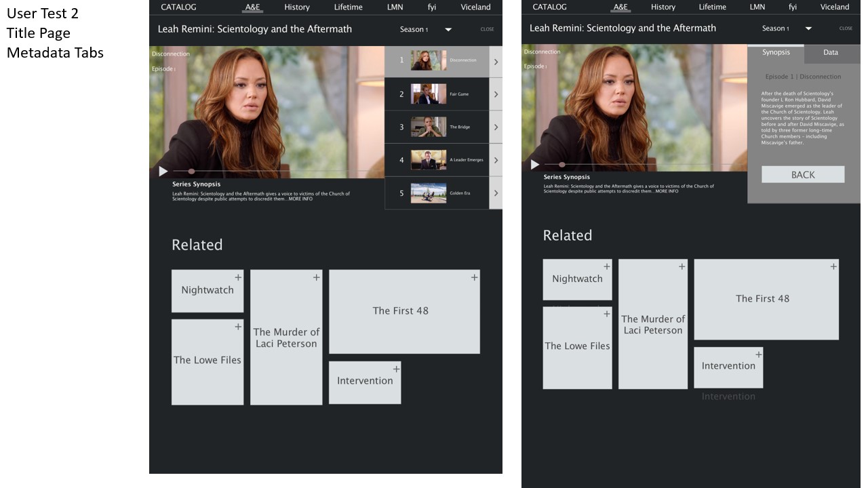Viewport: 868px width, 488px height.
Task: Click the BACK button
Action: click(803, 175)
